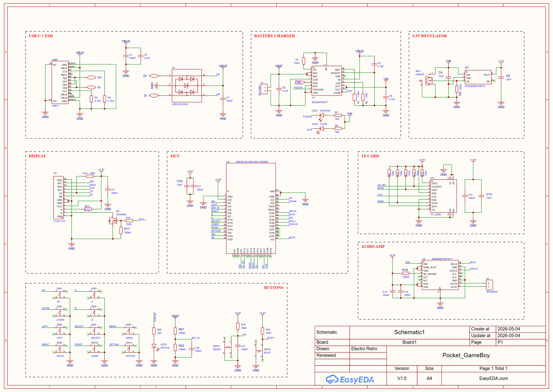The image size is (553, 392).
Task: Select resistor R1 10kΩ in battery charger
Action: tap(303, 61)
